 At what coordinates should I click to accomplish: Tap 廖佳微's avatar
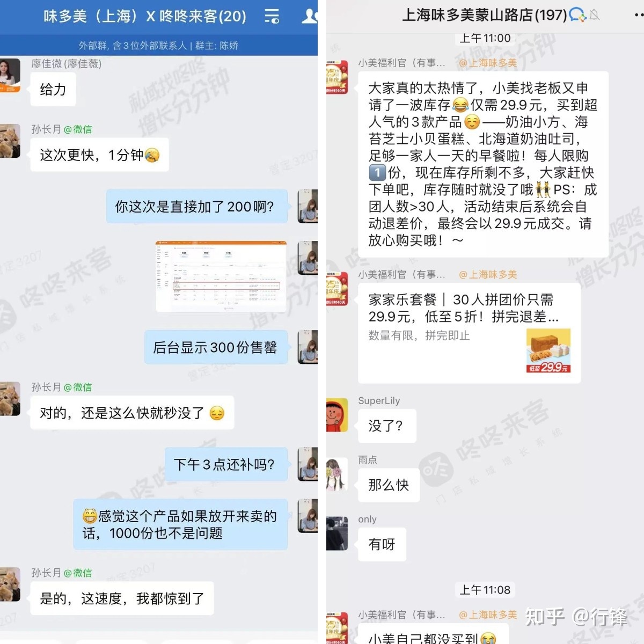point(10,75)
